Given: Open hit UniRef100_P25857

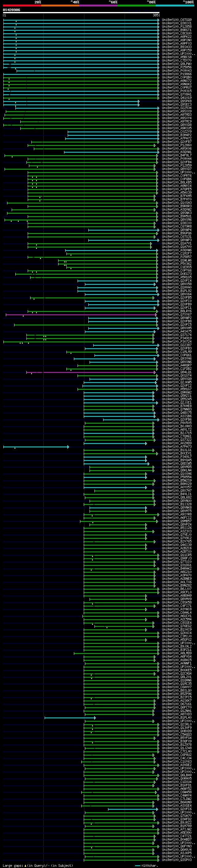Looking at the screenshot, I should tap(177, 257).
